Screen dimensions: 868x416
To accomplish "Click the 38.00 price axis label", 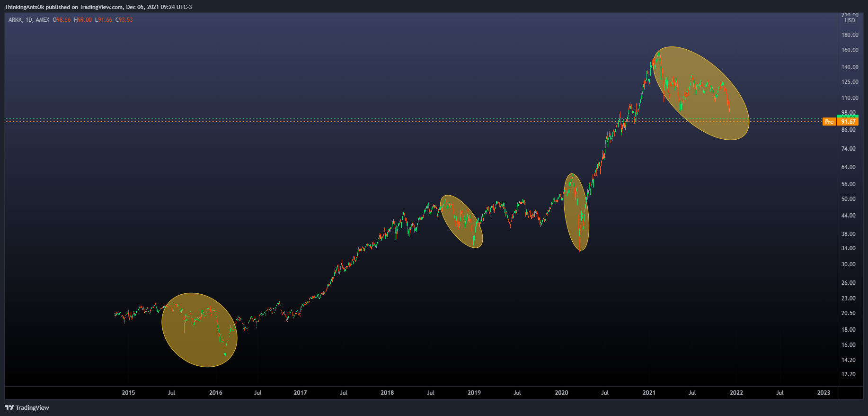I will (849, 234).
